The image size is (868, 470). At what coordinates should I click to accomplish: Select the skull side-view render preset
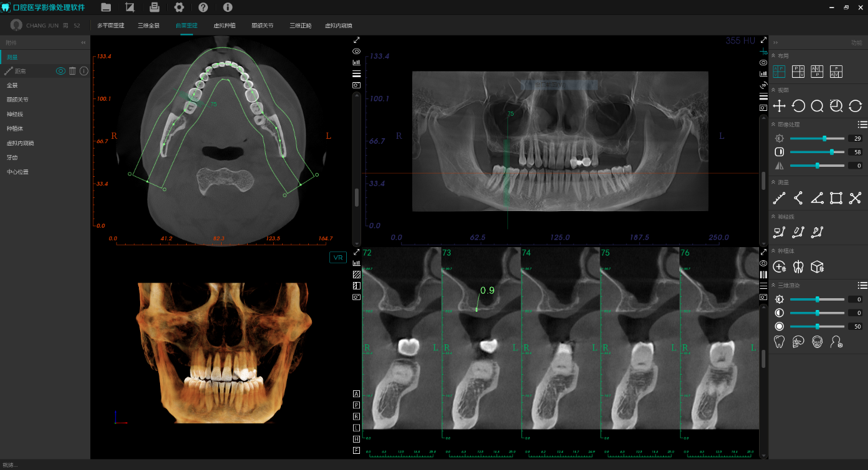click(x=798, y=341)
